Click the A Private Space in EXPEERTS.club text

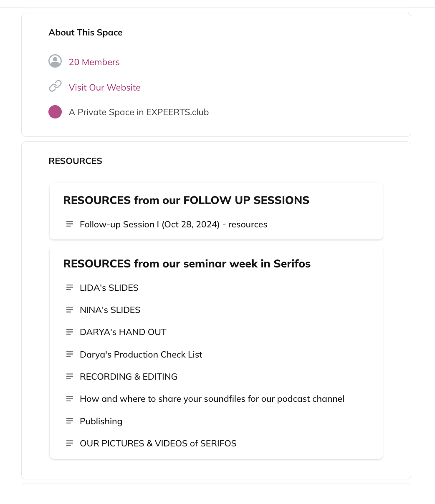[139, 112]
